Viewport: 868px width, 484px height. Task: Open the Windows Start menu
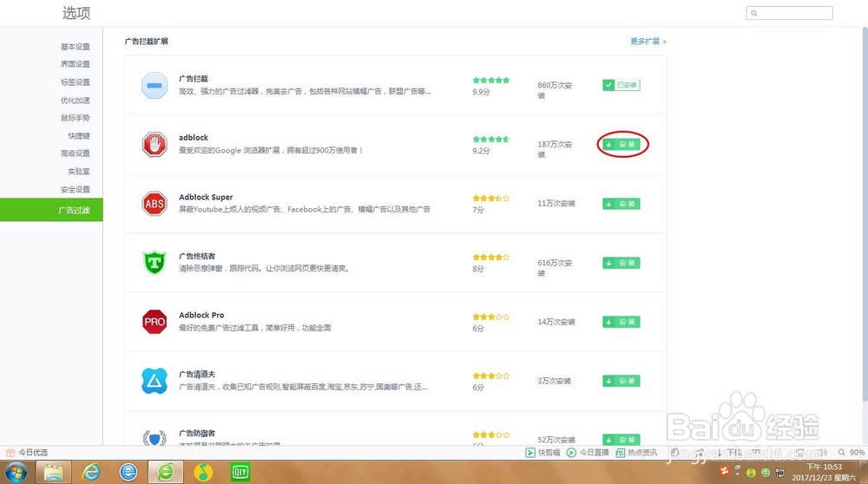16,473
